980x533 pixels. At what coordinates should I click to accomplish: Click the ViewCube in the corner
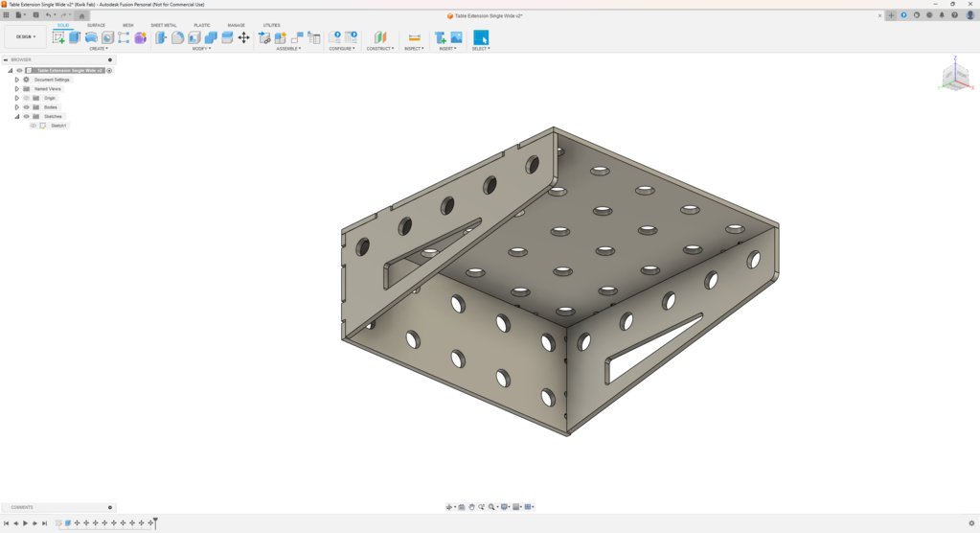click(955, 77)
